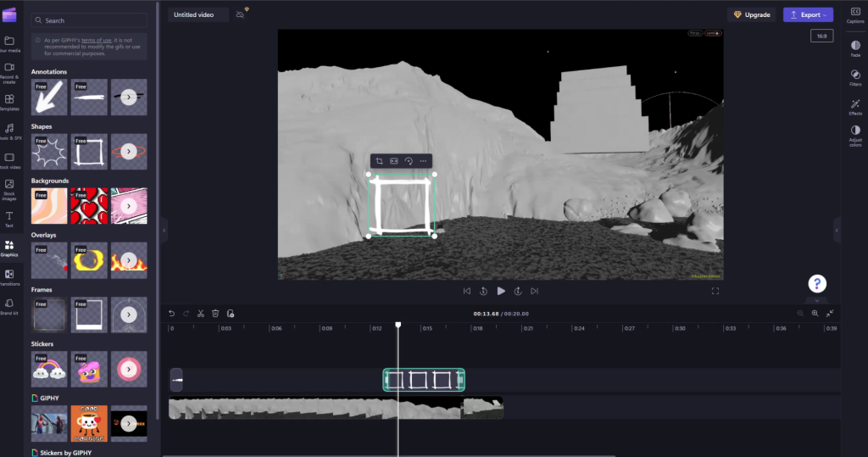
Task: Zoom out the timeline
Action: click(x=800, y=314)
